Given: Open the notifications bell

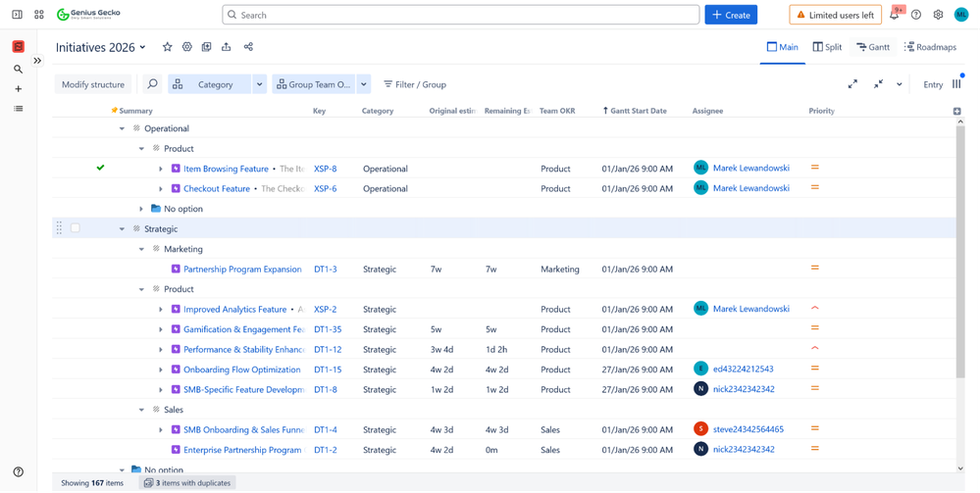Looking at the screenshot, I should pos(894,16).
